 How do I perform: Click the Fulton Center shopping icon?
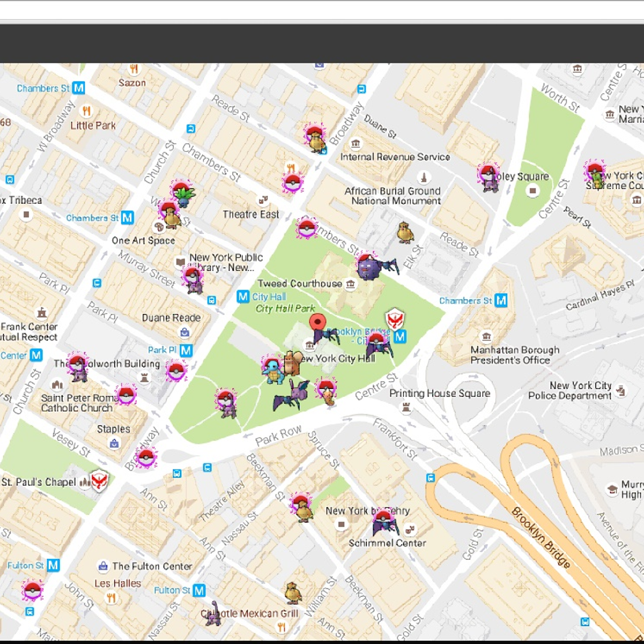pyautogui.click(x=103, y=566)
